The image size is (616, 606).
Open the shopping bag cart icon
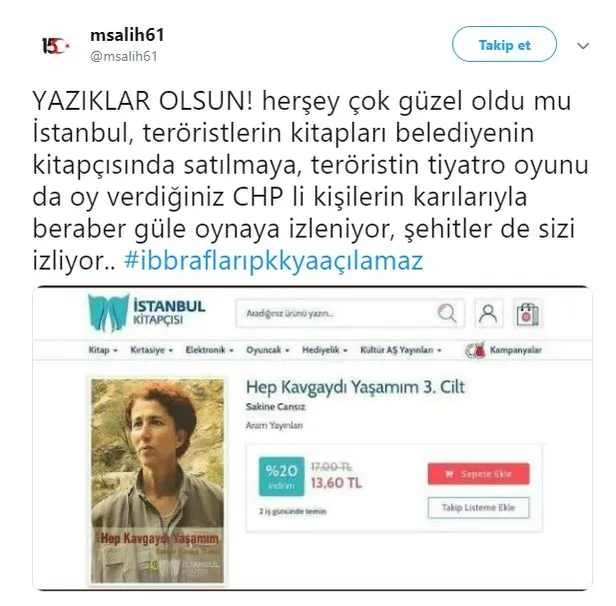tap(528, 313)
